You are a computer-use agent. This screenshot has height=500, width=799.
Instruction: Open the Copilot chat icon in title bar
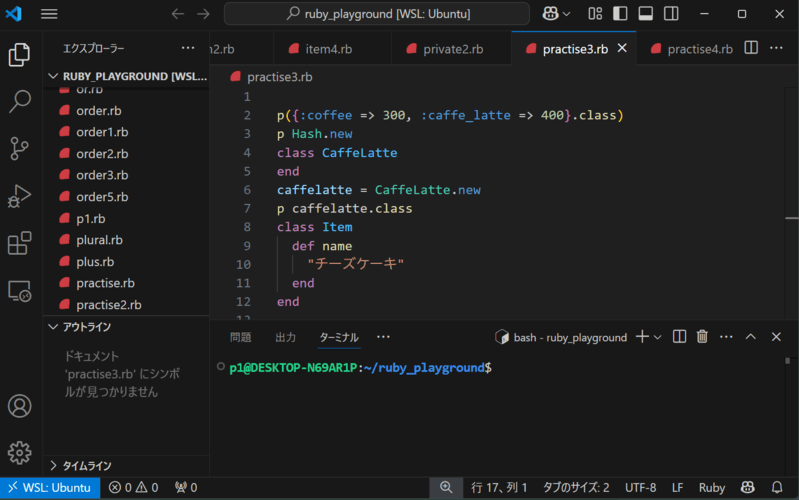click(x=550, y=14)
